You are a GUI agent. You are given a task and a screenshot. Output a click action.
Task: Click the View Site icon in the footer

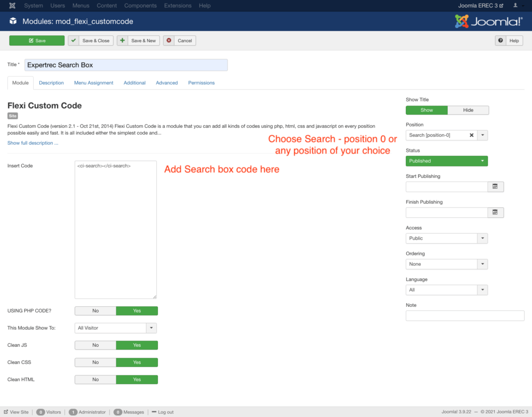point(6,412)
